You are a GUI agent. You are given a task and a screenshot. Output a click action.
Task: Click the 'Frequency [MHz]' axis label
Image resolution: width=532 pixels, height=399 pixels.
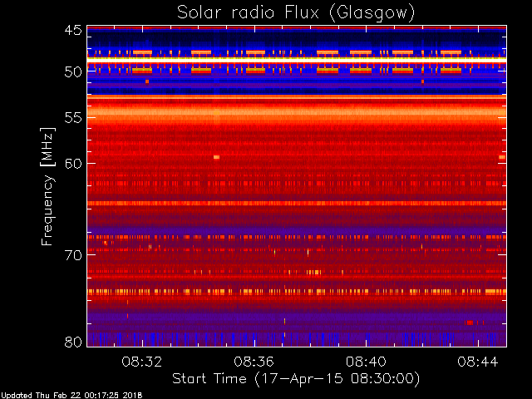[47, 186]
